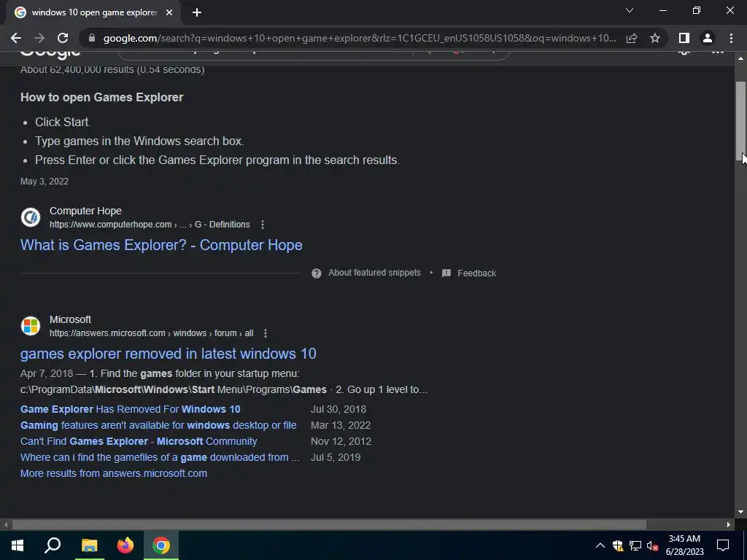This screenshot has height=560, width=747.
Task: Open Chrome three-dot menu
Action: 731,38
